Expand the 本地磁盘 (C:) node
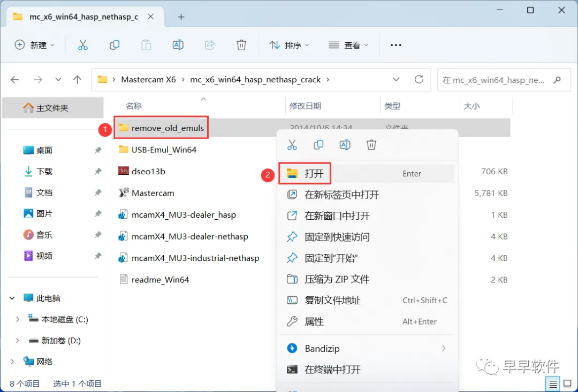This screenshot has width=578, height=392. 17,319
